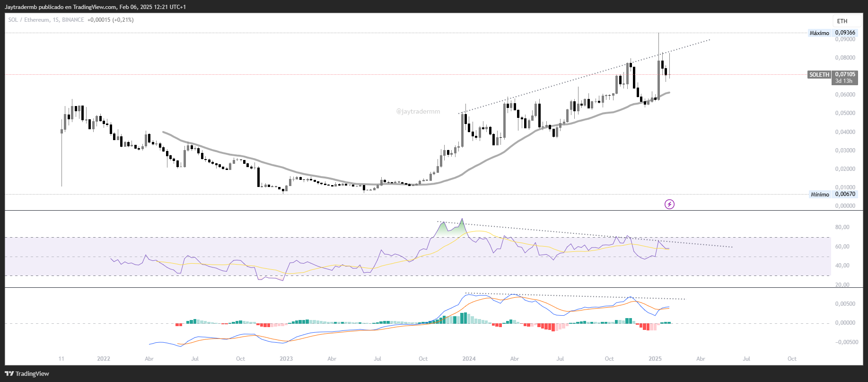Click the 0,06000 price axis label

click(x=845, y=95)
